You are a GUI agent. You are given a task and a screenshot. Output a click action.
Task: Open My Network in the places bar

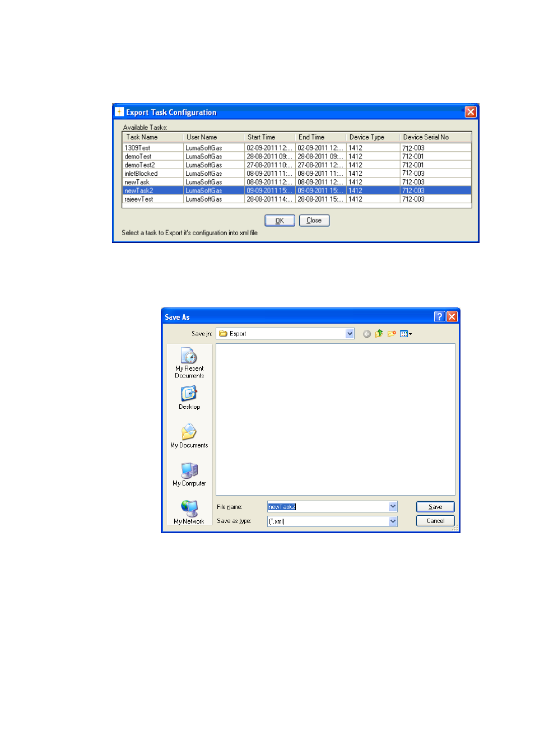pyautogui.click(x=189, y=512)
